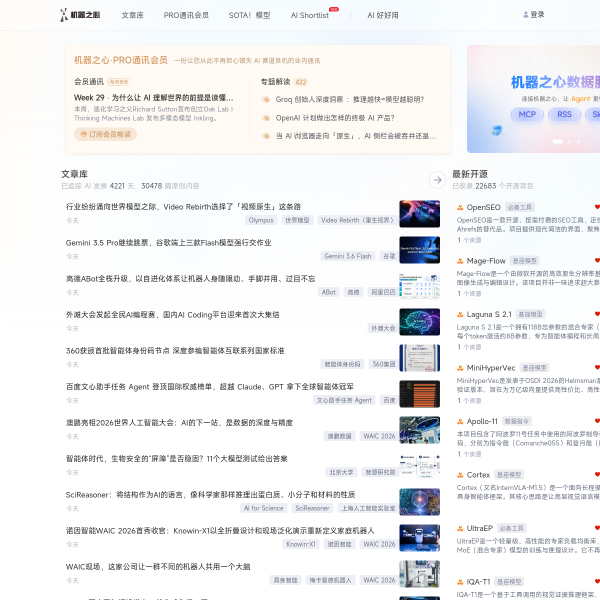Open the Apollo-11 project

pos(482,422)
